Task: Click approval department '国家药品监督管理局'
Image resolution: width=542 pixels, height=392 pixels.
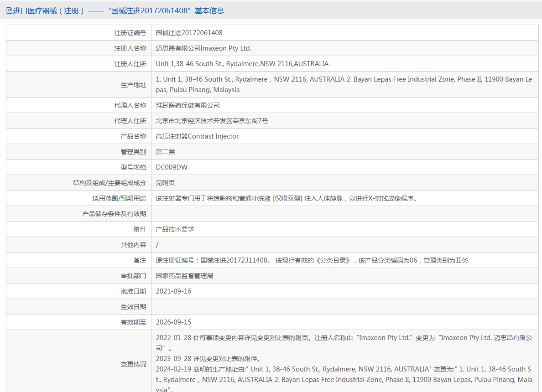Action: [x=184, y=276]
